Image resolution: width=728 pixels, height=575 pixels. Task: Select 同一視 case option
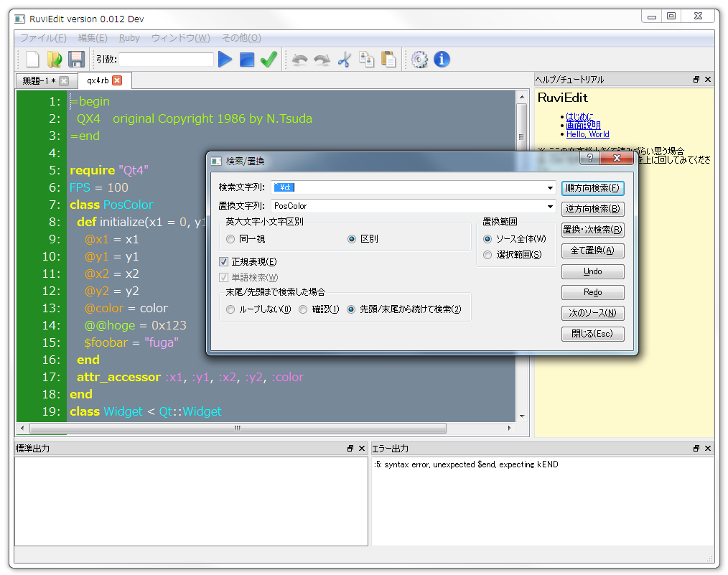tap(246, 239)
